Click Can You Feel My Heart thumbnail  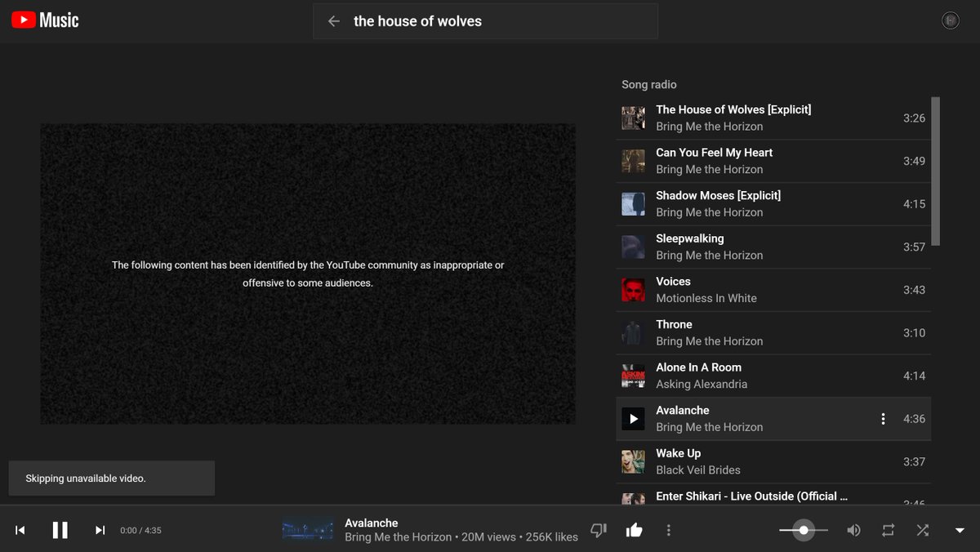point(633,161)
